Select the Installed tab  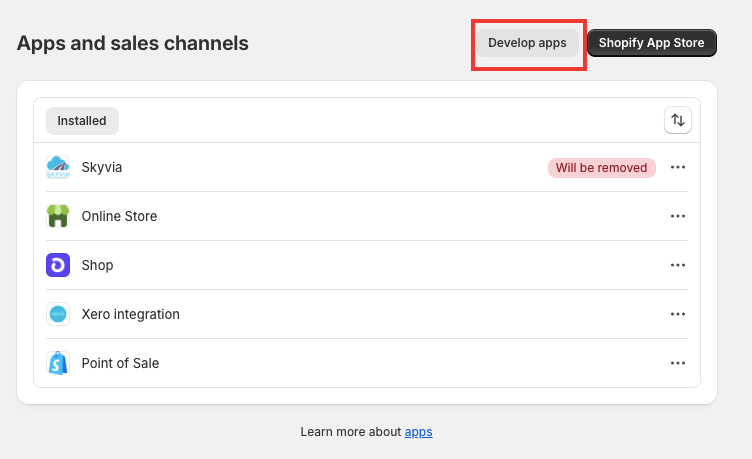click(82, 121)
